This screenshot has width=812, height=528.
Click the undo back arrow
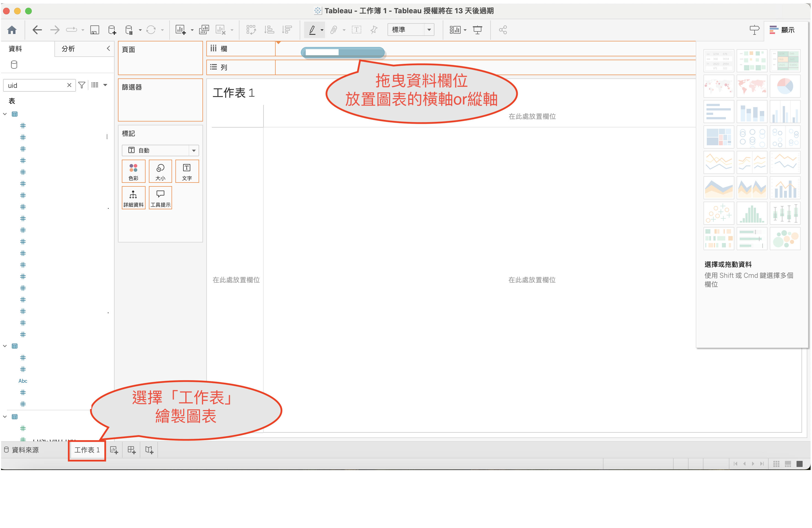pyautogui.click(x=37, y=30)
